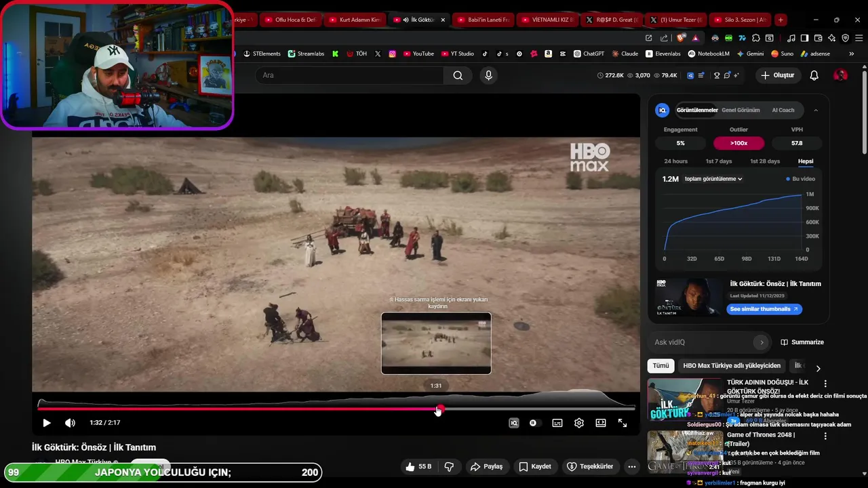Viewport: 868px width, 488px height.
Task: Open the three-dot more actions menu below video
Action: pos(631,466)
